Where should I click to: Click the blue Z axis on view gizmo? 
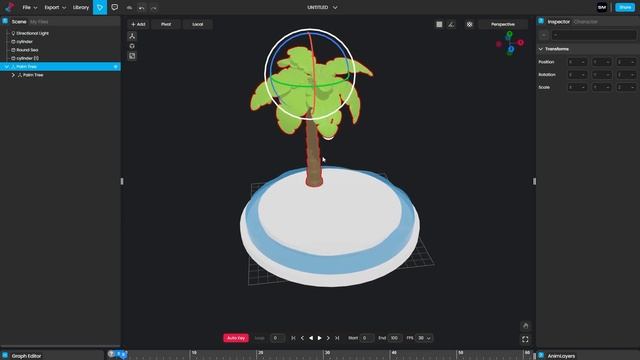[511, 49]
